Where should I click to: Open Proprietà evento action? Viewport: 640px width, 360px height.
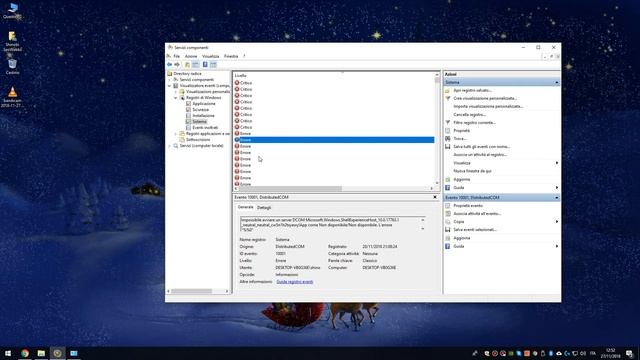tap(468, 206)
